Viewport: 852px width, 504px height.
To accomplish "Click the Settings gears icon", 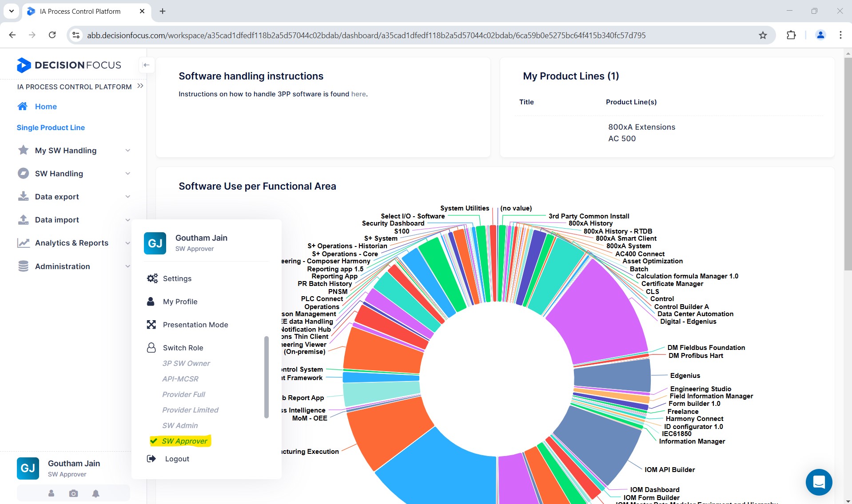I will (x=152, y=278).
